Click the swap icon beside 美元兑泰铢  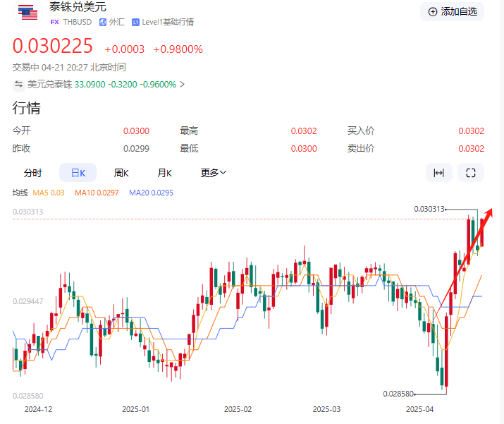18,84
